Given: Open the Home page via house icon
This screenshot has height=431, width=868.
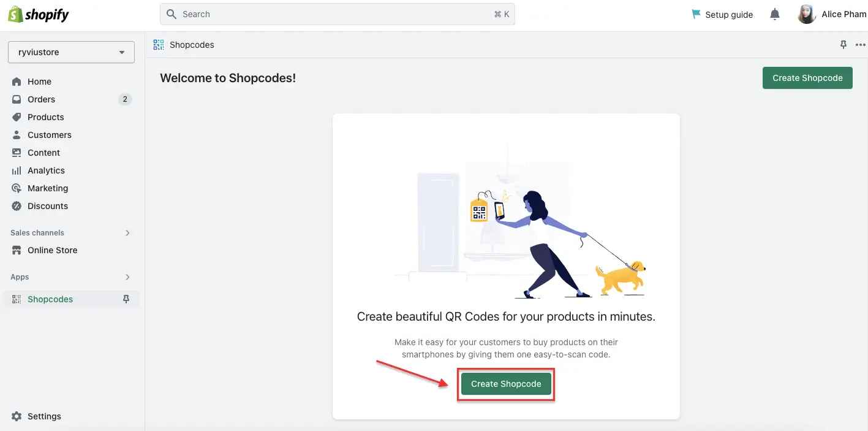Looking at the screenshot, I should click(18, 81).
